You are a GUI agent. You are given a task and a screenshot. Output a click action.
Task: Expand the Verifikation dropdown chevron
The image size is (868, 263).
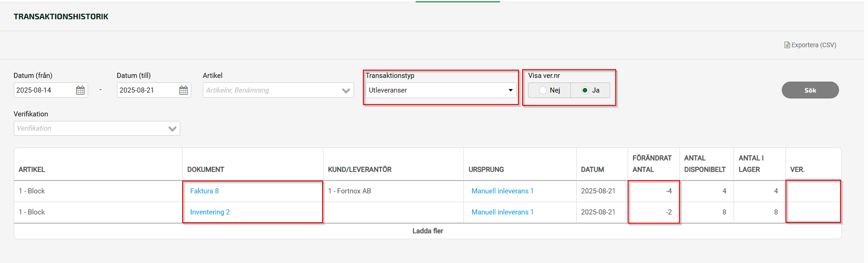click(172, 129)
